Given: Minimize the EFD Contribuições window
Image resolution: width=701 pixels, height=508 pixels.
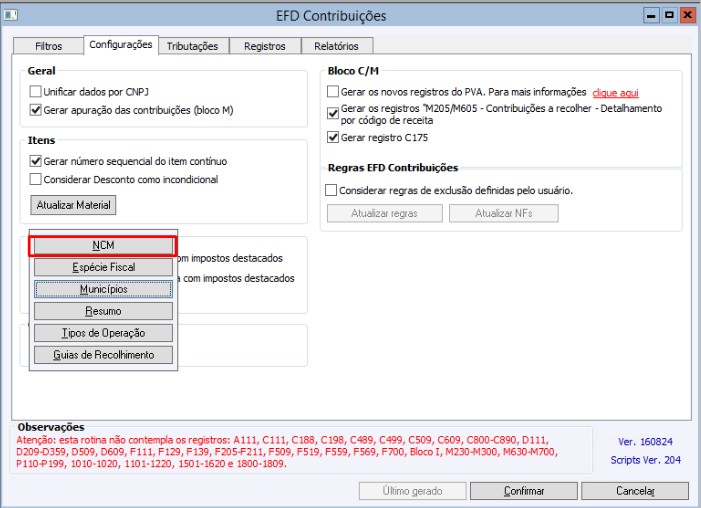Looking at the screenshot, I should point(651,16).
